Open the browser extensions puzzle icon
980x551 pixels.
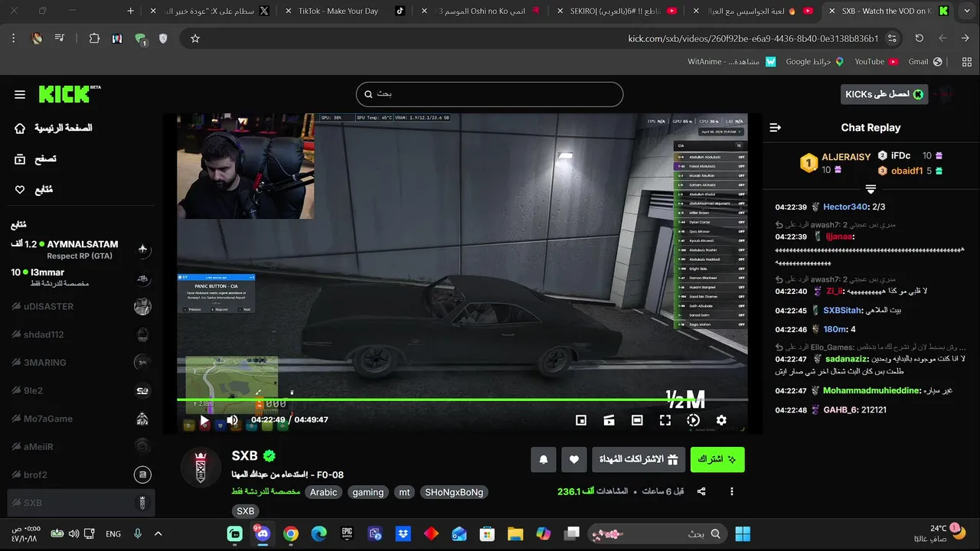coord(94,38)
